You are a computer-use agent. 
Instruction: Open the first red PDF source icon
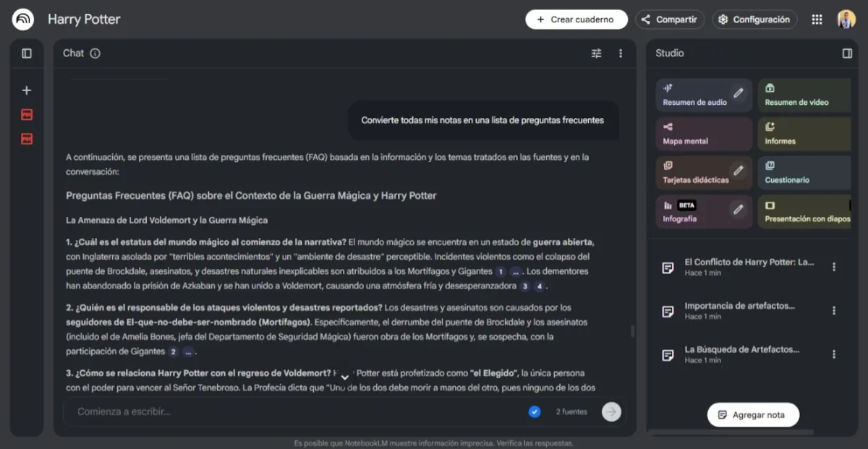[x=27, y=114]
